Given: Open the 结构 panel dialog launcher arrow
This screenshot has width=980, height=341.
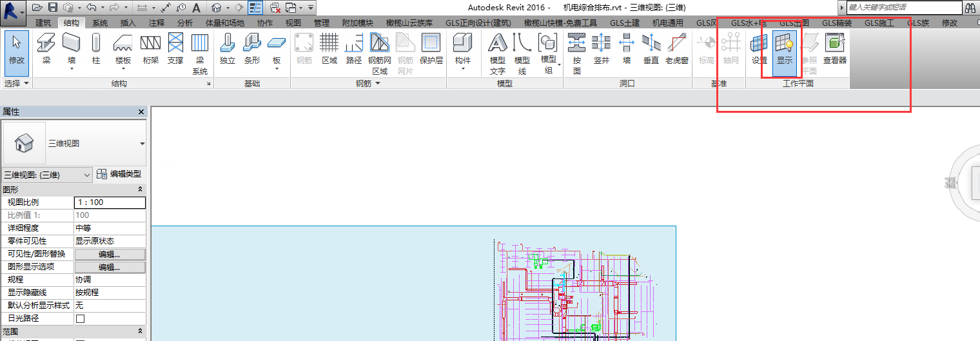Looking at the screenshot, I should 208,84.
